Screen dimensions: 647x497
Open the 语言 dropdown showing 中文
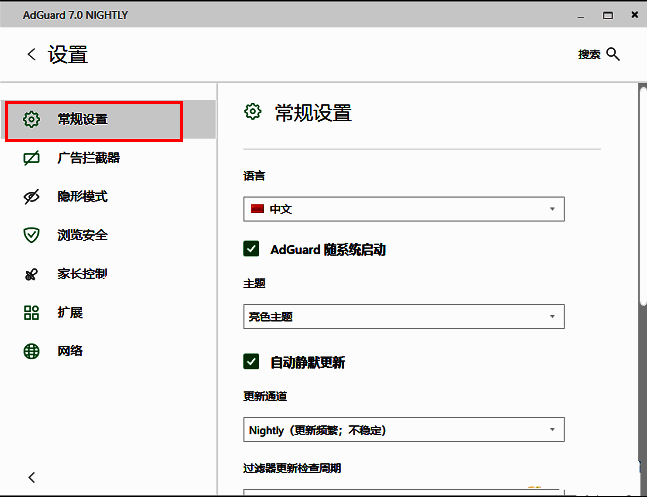point(404,209)
